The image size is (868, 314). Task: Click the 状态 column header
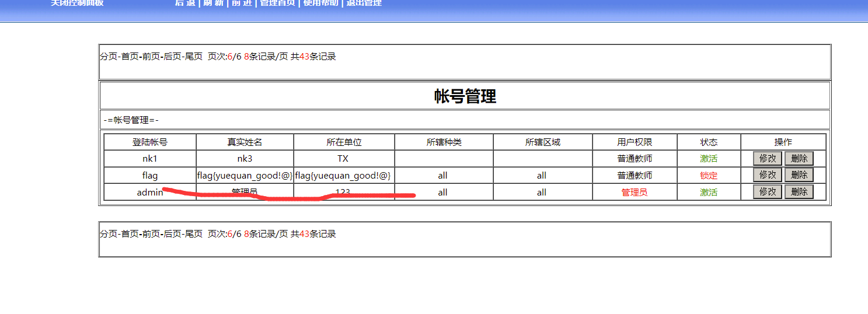click(x=709, y=142)
